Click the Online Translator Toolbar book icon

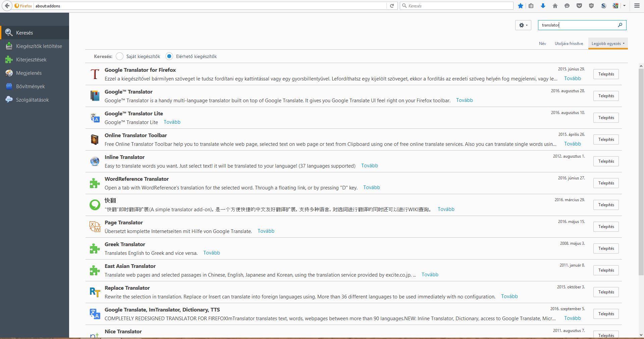pyautogui.click(x=95, y=139)
